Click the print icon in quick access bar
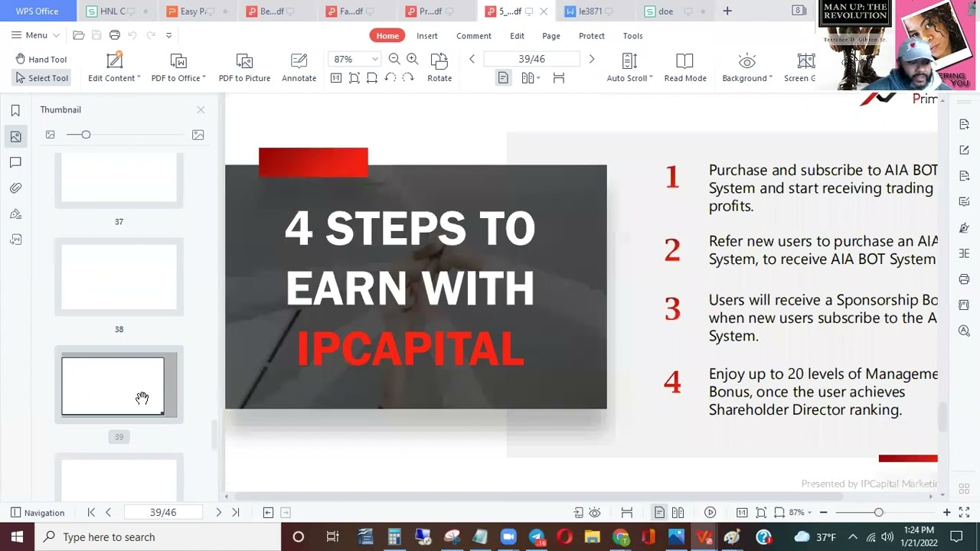This screenshot has height=551, width=980. tap(114, 35)
